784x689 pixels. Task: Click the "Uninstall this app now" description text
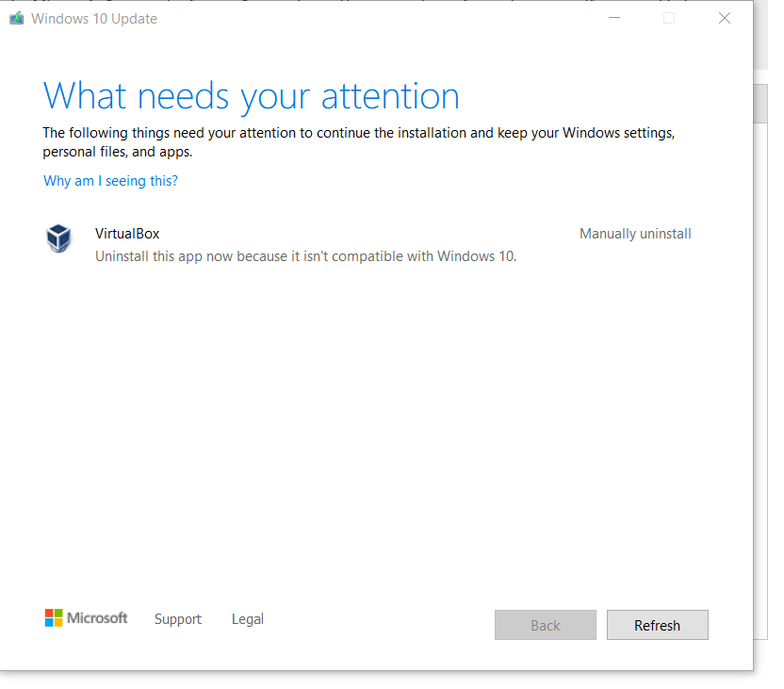[x=305, y=256]
